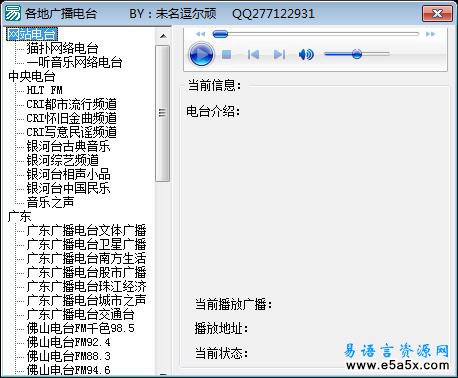Select 猫扑网络电台 station

pos(62,48)
